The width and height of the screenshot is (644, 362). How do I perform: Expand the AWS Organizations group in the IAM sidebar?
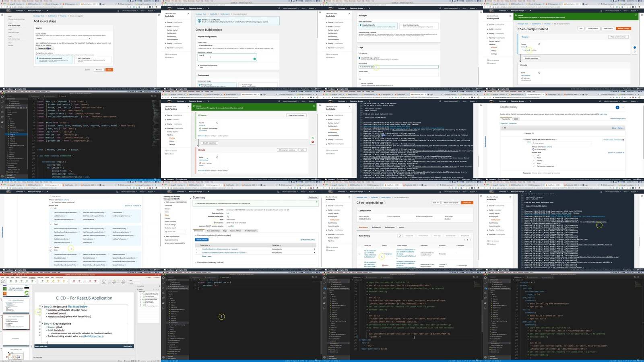tap(172, 237)
